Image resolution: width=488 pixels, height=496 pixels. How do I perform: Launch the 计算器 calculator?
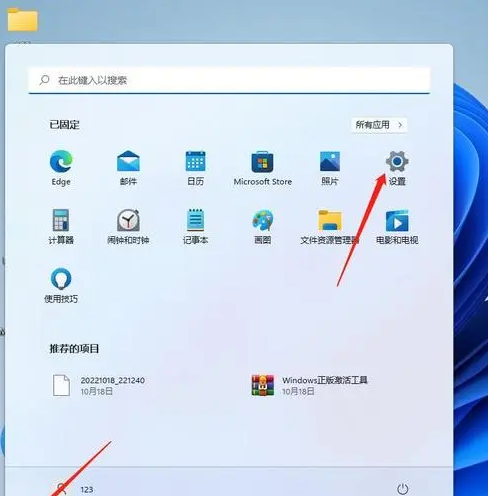point(61,226)
